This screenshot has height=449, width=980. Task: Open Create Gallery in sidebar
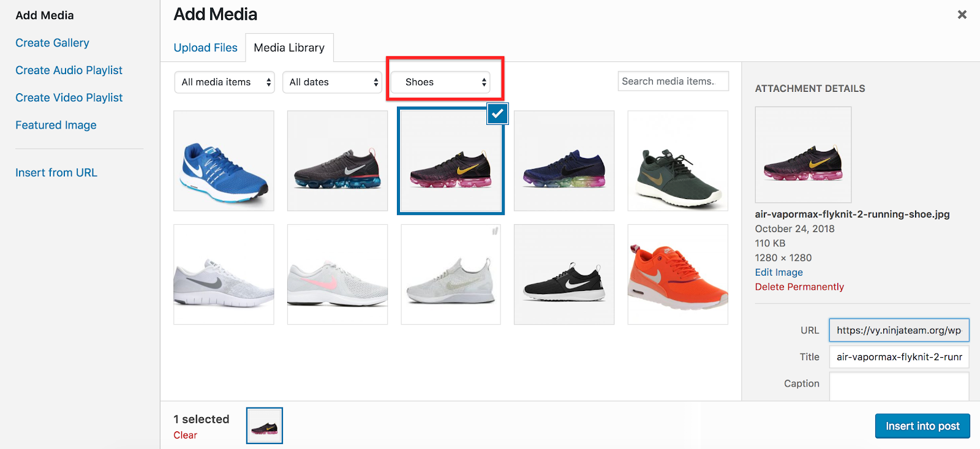pos(52,43)
